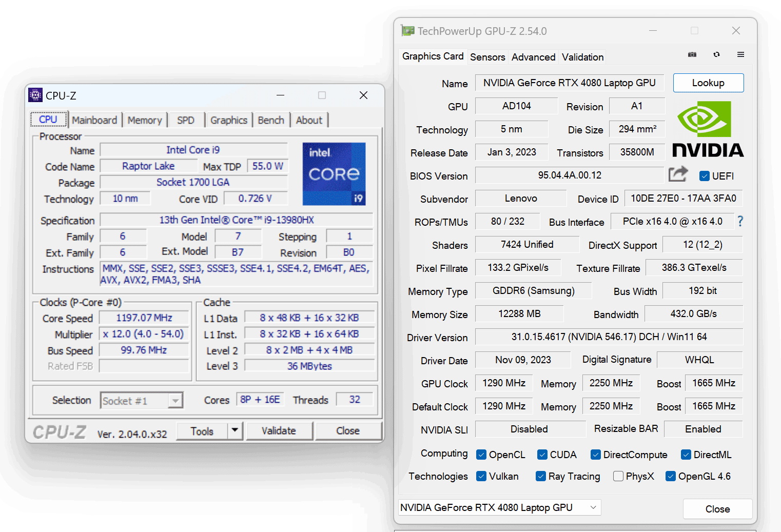This screenshot has width=781, height=532.
Task: Open the GPU-Z hamburger menu
Action: (740, 54)
